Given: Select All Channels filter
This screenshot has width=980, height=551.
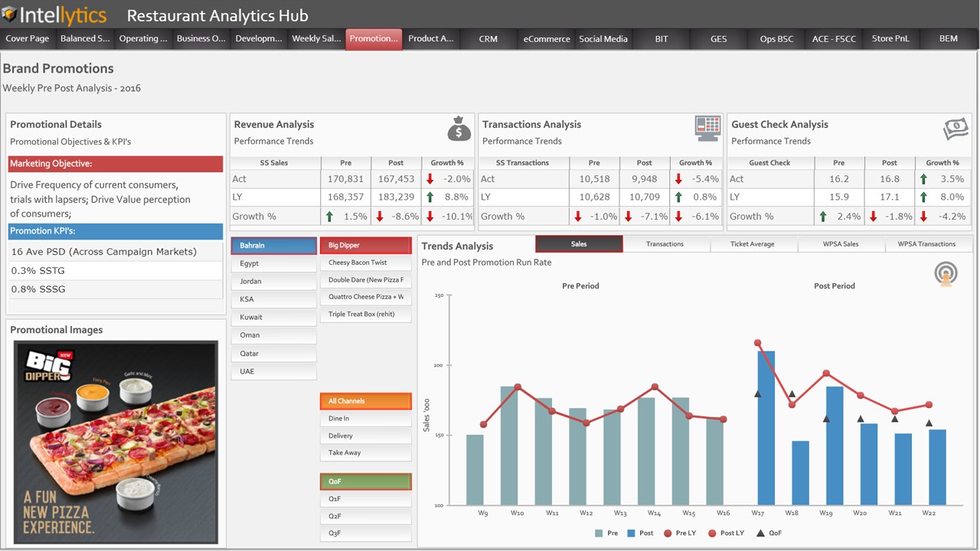Looking at the screenshot, I should pos(365,401).
